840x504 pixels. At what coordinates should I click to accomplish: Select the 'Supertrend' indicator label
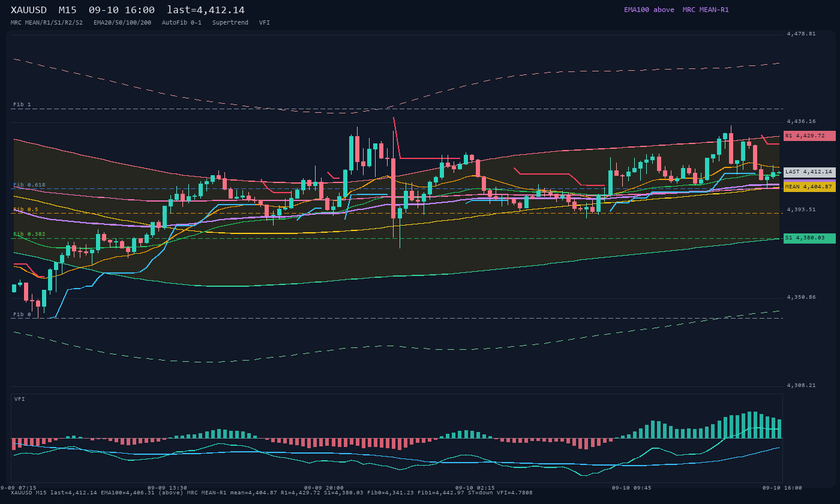(230, 23)
